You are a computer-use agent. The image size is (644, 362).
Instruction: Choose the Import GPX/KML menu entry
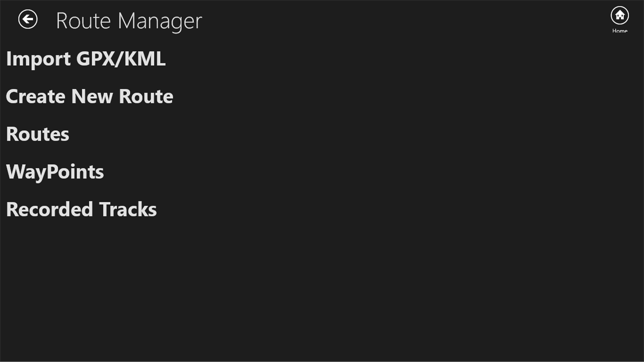(x=86, y=59)
